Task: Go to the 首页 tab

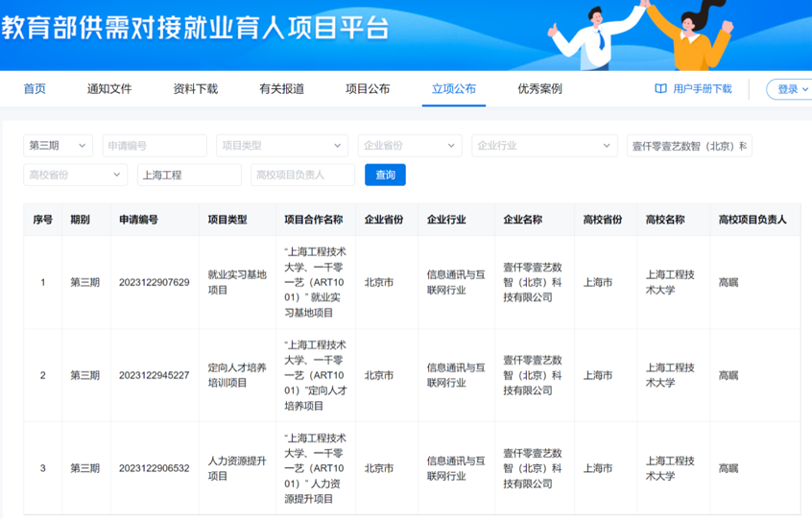Action: coord(35,89)
